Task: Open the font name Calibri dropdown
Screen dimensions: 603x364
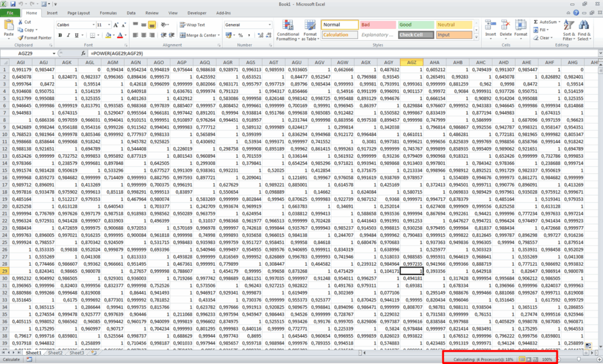Action: (x=92, y=25)
